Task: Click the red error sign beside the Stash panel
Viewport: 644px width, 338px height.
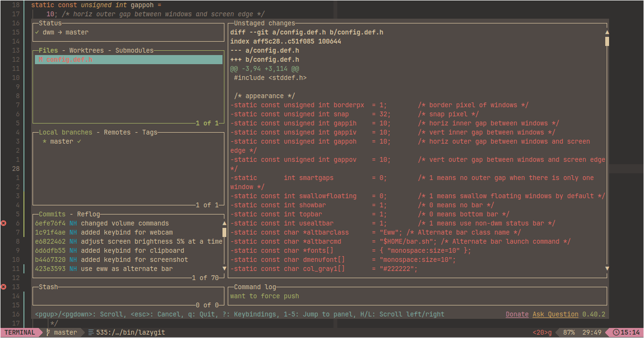Action: point(3,287)
